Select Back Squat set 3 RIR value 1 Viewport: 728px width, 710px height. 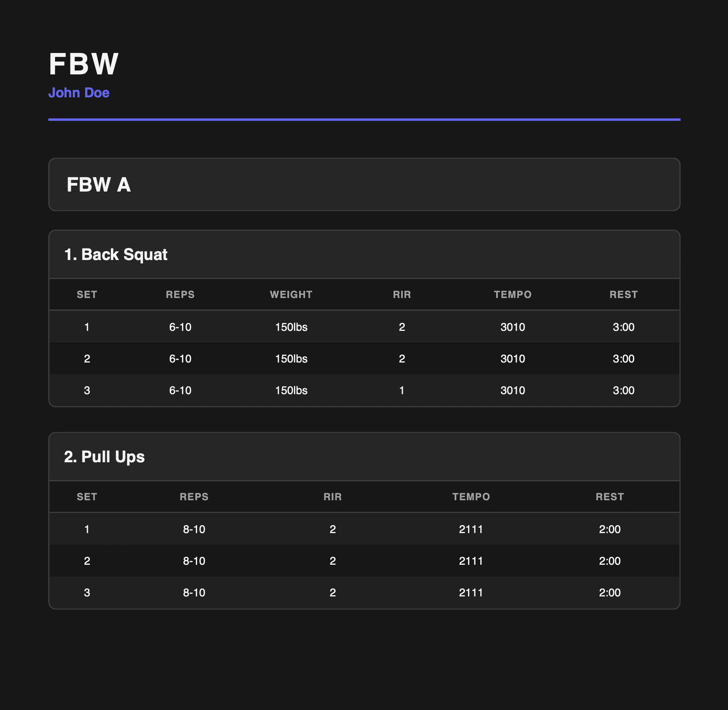click(x=402, y=390)
